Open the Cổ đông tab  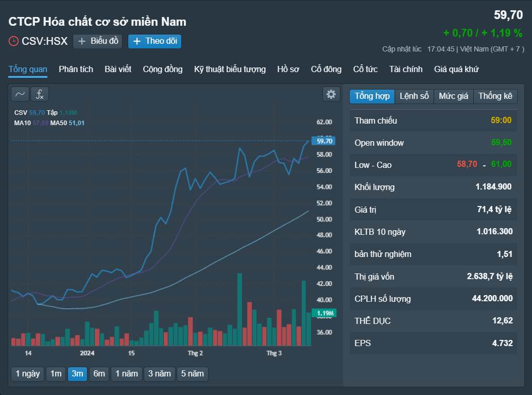pyautogui.click(x=327, y=69)
